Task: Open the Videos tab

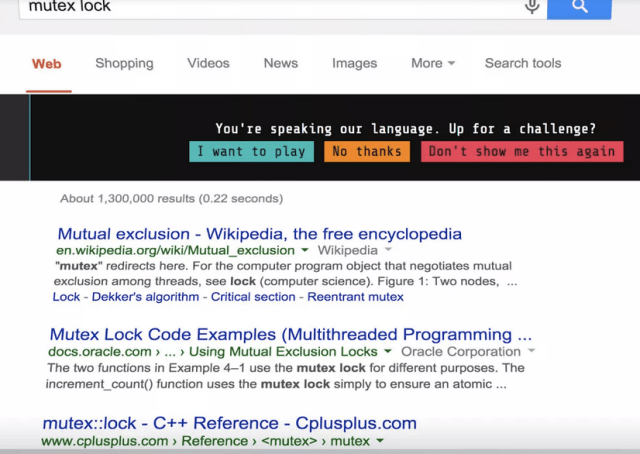Action: point(208,63)
